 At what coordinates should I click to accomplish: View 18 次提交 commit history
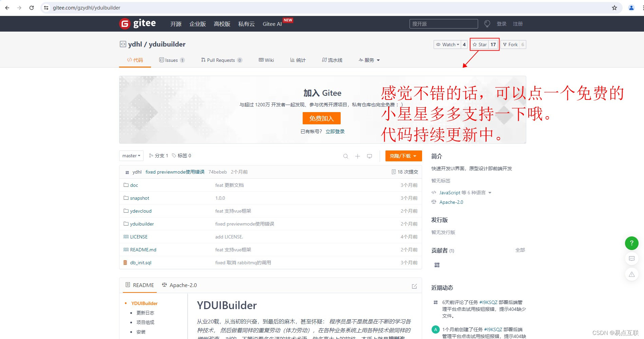point(405,172)
